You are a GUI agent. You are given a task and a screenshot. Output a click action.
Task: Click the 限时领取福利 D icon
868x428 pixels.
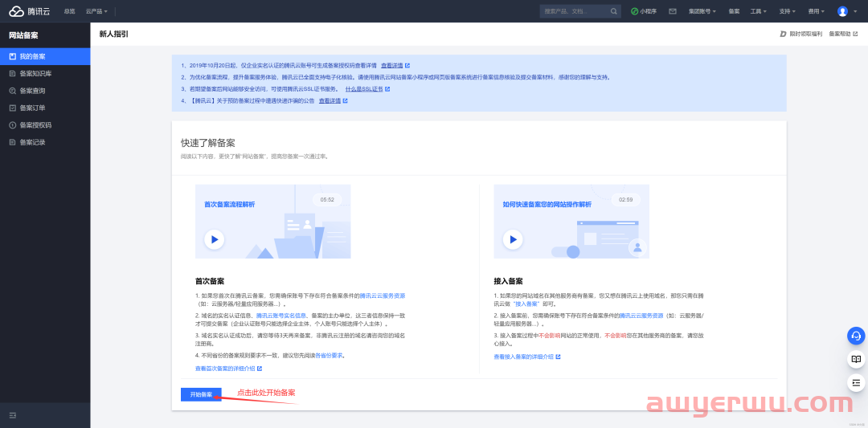pos(783,35)
